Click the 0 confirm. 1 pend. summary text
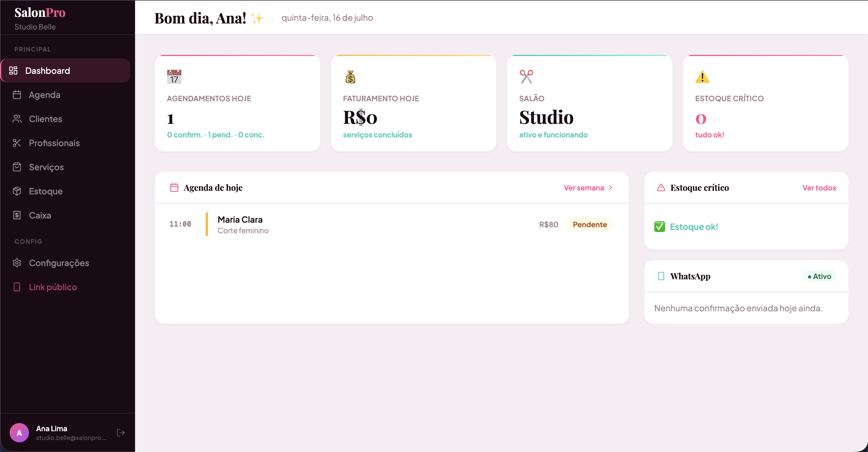868x452 pixels. [x=216, y=135]
